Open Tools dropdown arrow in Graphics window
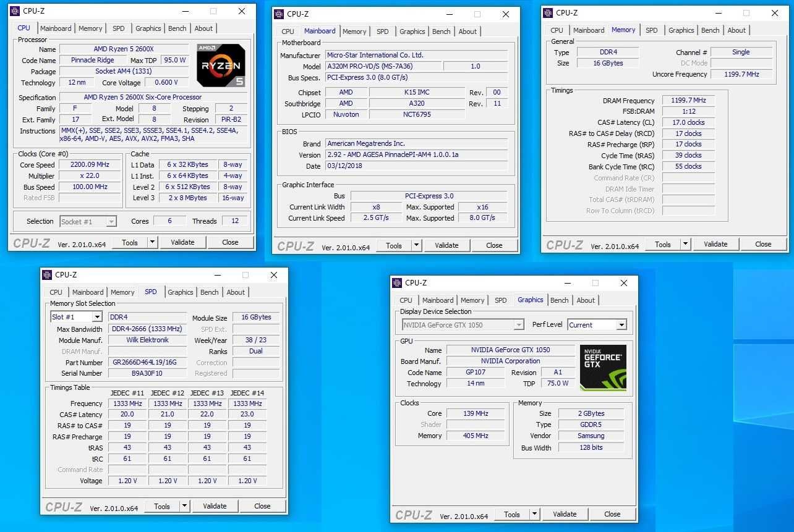The image size is (794, 532). point(534,514)
